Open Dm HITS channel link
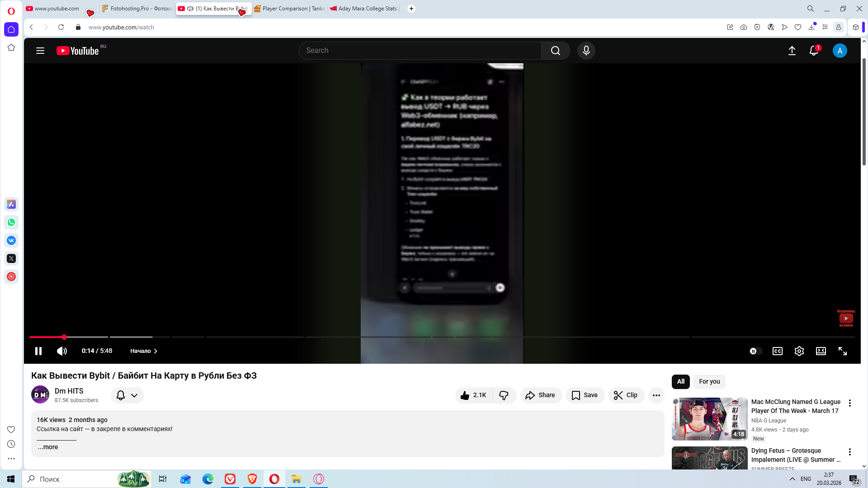 point(69,391)
